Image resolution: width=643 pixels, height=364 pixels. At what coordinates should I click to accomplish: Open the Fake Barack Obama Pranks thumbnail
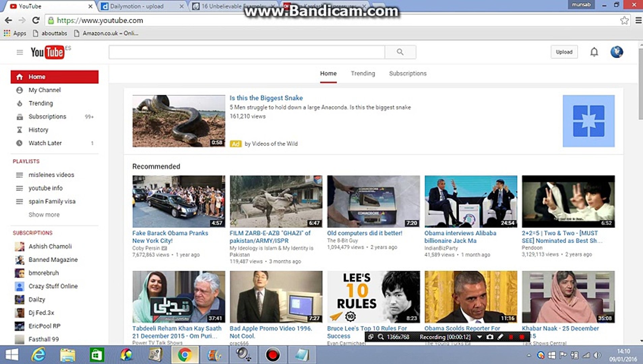tap(179, 201)
